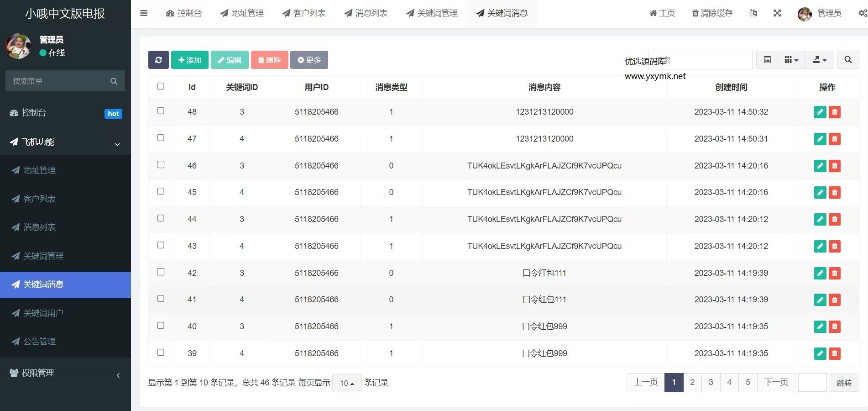Edit row with Id 40
The height and width of the screenshot is (411, 868).
coord(820,327)
